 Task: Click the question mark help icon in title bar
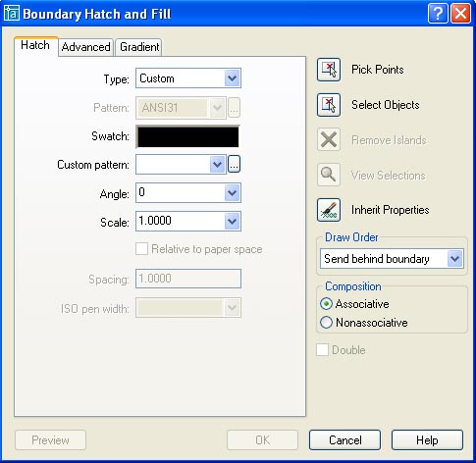point(438,14)
